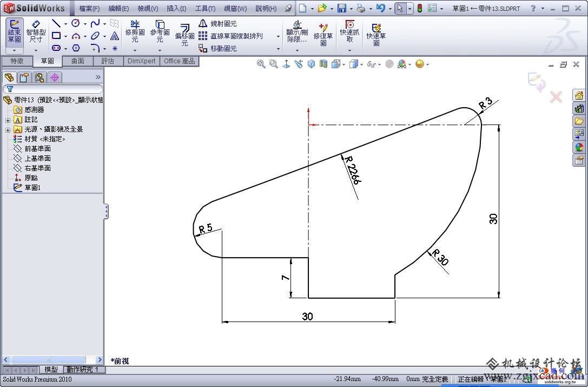Open the 編輯(E) edit menu
This screenshot has width=588, height=387.
[x=118, y=8]
